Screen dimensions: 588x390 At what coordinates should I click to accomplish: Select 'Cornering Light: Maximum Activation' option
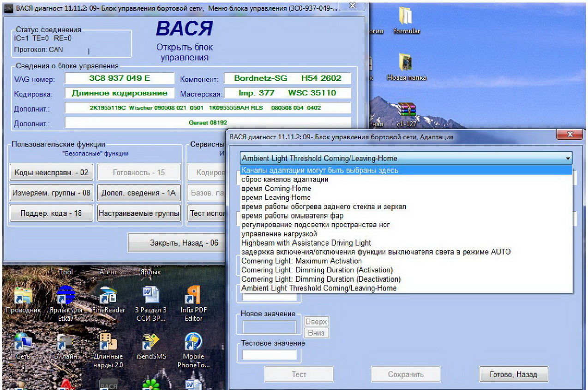(406, 261)
